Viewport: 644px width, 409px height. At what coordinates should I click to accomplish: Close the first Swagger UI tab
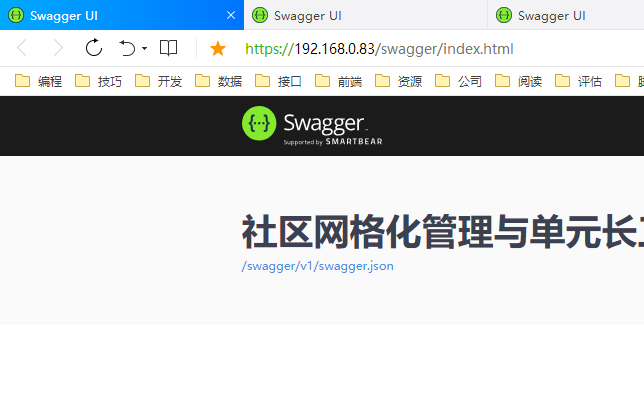(x=231, y=15)
